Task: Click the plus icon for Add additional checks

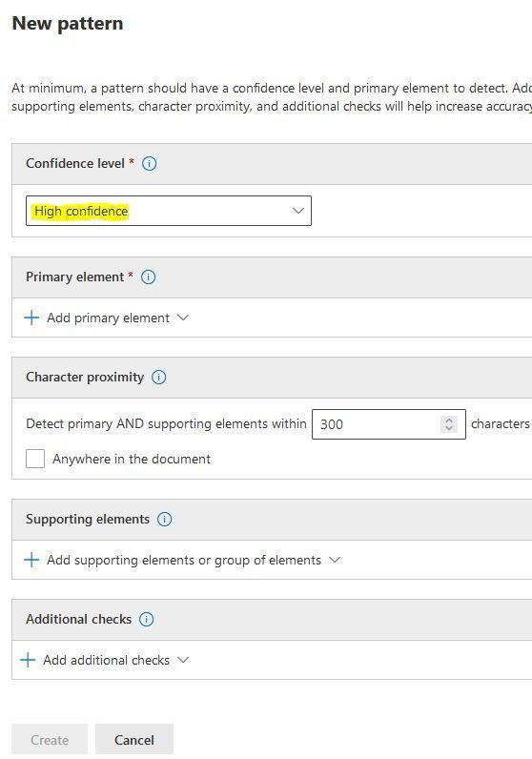Action: [28, 660]
